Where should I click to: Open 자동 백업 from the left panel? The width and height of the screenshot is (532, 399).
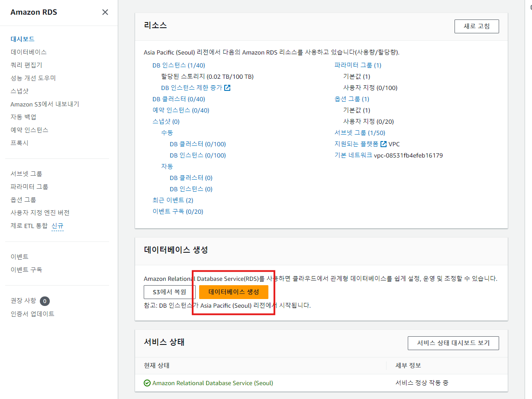tap(23, 117)
